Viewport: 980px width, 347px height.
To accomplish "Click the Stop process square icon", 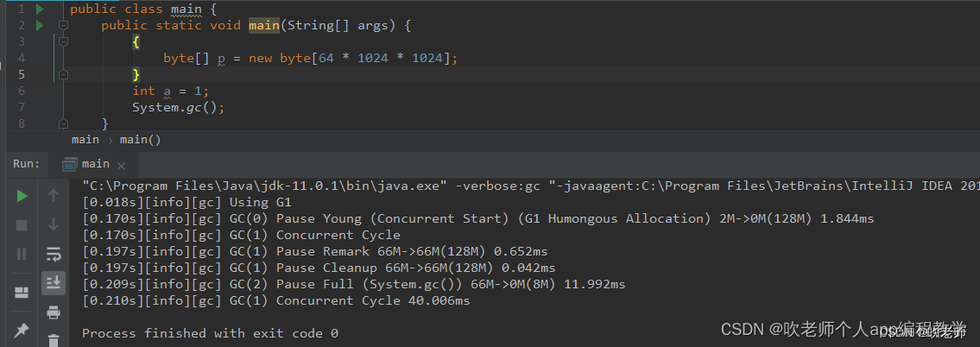I will pos(22,224).
